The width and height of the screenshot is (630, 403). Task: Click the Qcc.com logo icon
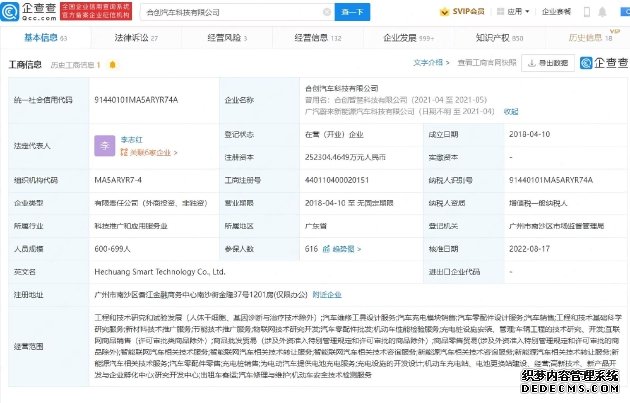pyautogui.click(x=10, y=11)
